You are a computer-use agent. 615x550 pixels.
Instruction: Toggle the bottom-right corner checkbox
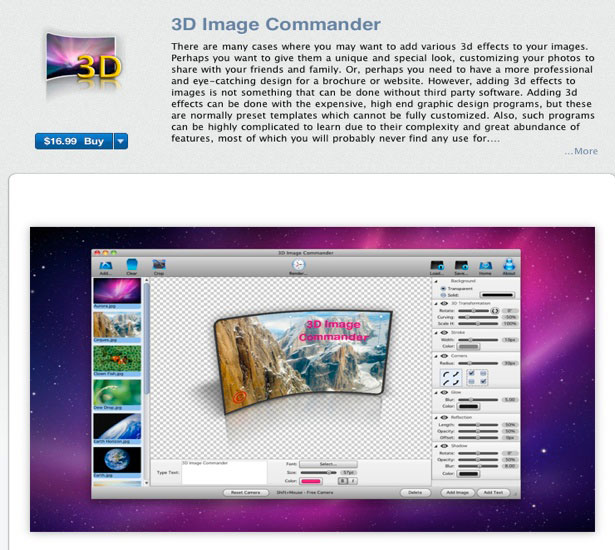click(x=483, y=381)
